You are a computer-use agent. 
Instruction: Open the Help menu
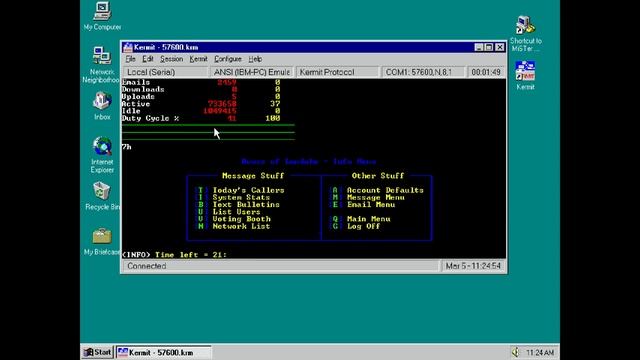[255, 59]
